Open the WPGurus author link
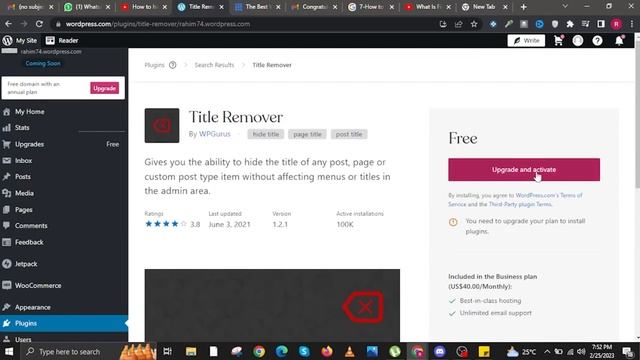The height and width of the screenshot is (360, 640). click(215, 134)
